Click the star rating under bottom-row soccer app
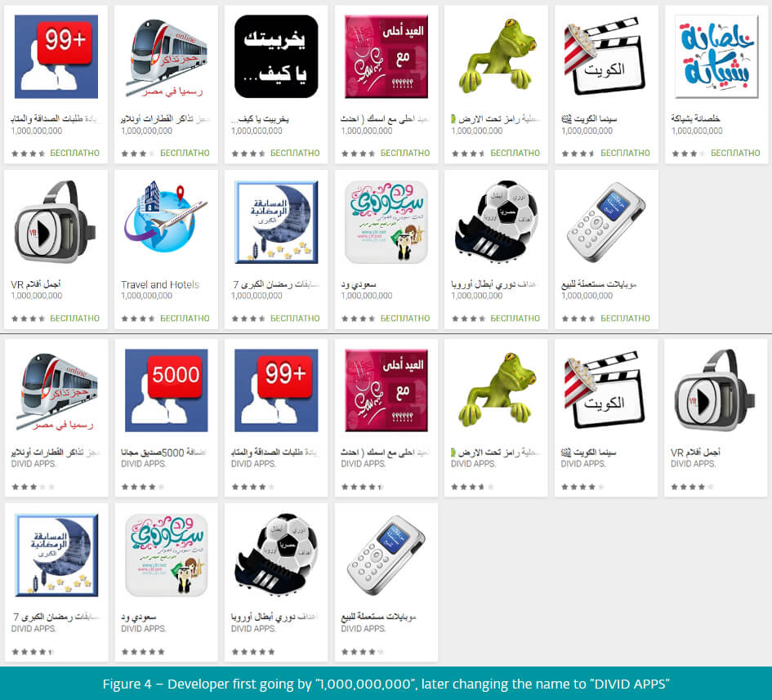The height and width of the screenshot is (700, 772). tap(253, 652)
